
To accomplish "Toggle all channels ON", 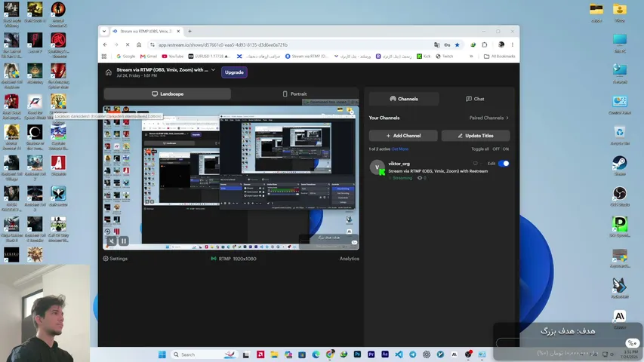I will pos(506,149).
